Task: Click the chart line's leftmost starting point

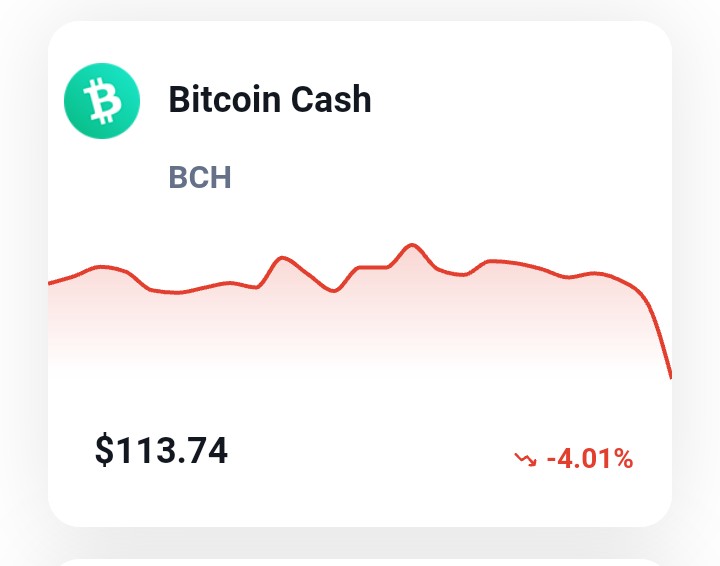Action: pyautogui.click(x=50, y=283)
